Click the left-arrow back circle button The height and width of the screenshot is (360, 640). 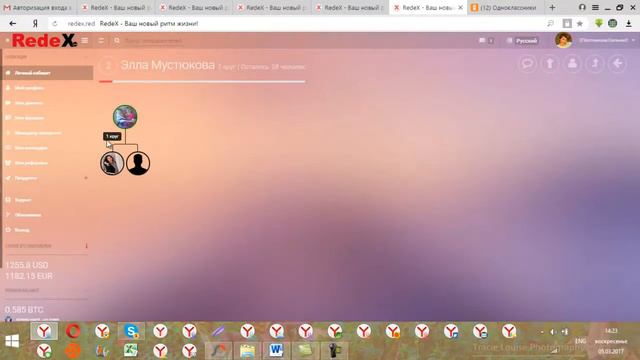coord(618,64)
